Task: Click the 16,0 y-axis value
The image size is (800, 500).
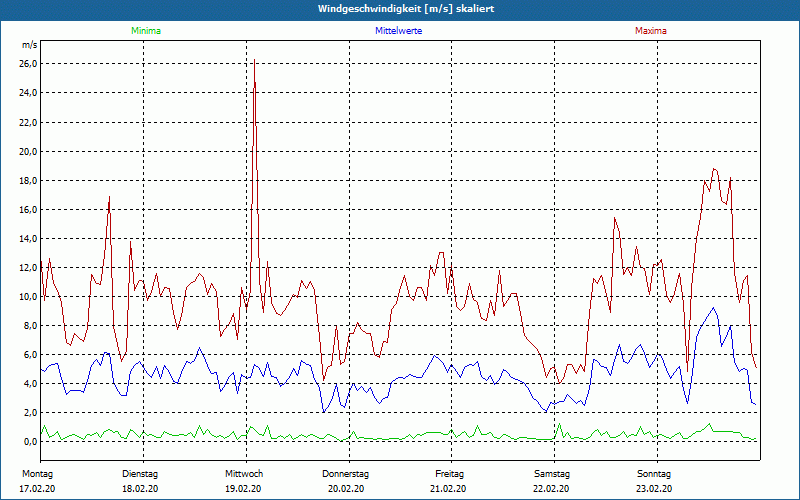Action: click(29, 210)
